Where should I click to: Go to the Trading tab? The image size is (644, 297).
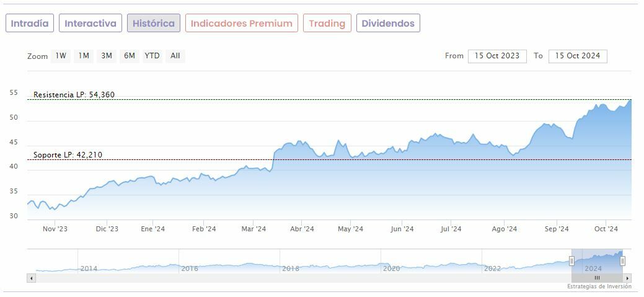click(x=327, y=24)
